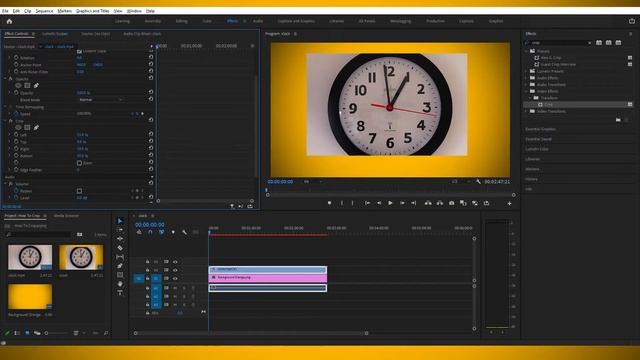The width and height of the screenshot is (640, 360).
Task: Reset the Crop Left parameter
Action: click(151, 134)
